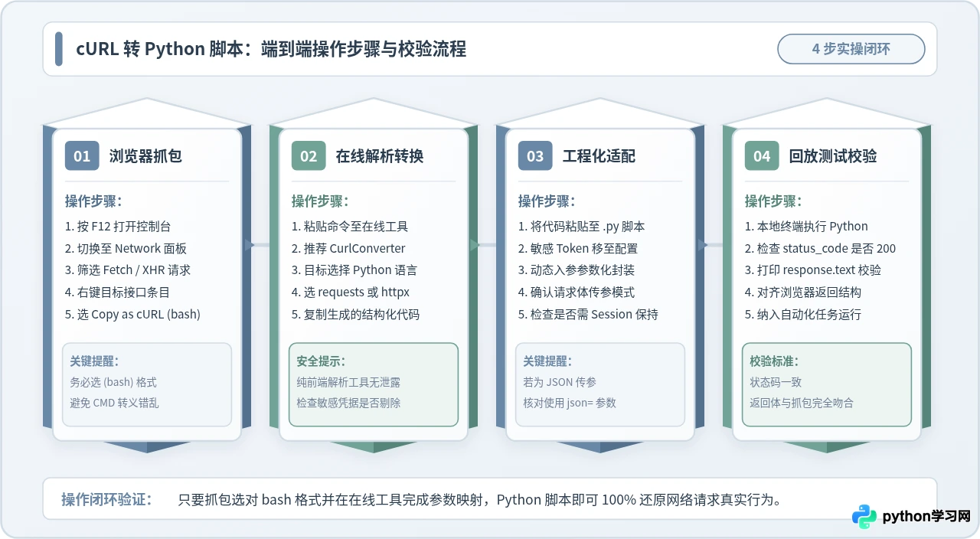Click '5. 复制生成的结构化代码'
The height and width of the screenshot is (539, 980).
pyautogui.click(x=355, y=315)
